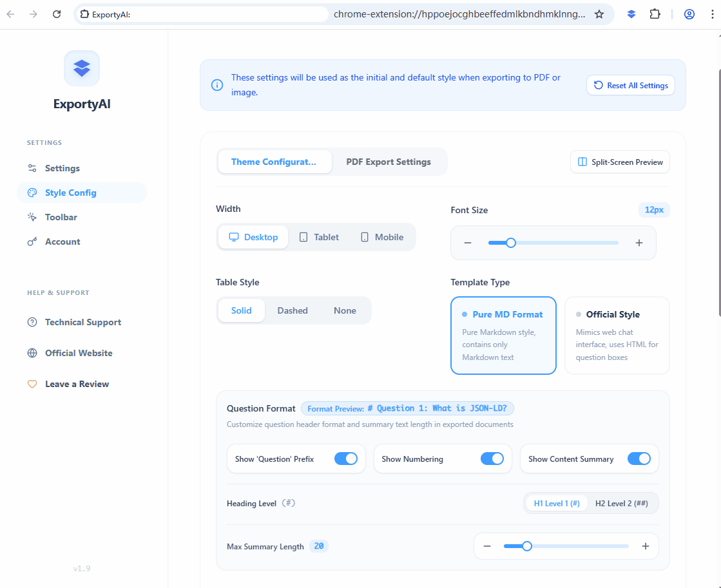Viewport: 721px width, 588px height.
Task: Open Split-Screen Preview
Action: click(x=620, y=162)
